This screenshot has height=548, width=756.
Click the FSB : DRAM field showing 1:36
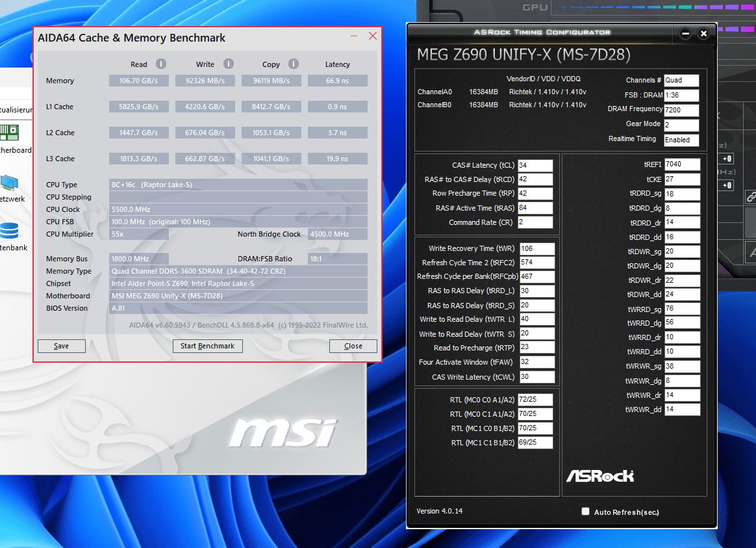681,96
